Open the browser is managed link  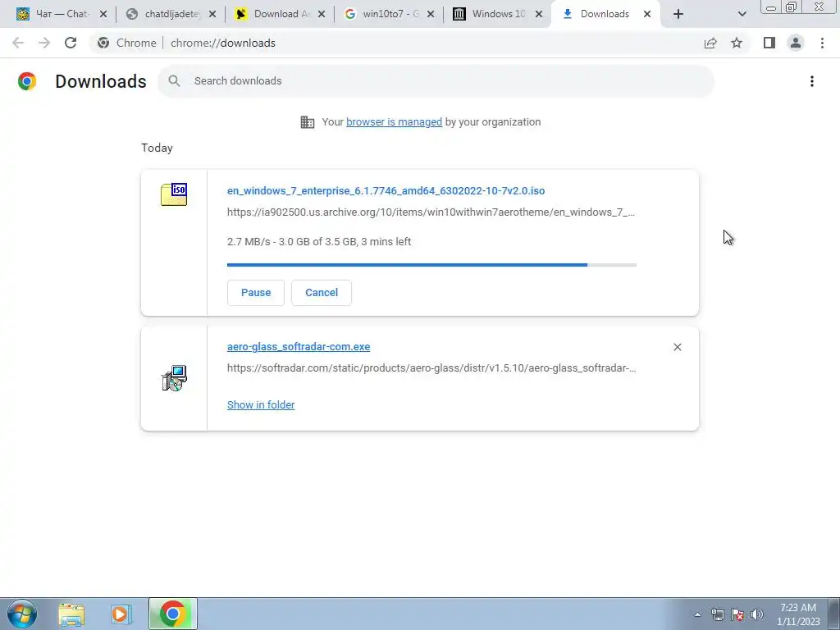pyautogui.click(x=395, y=122)
